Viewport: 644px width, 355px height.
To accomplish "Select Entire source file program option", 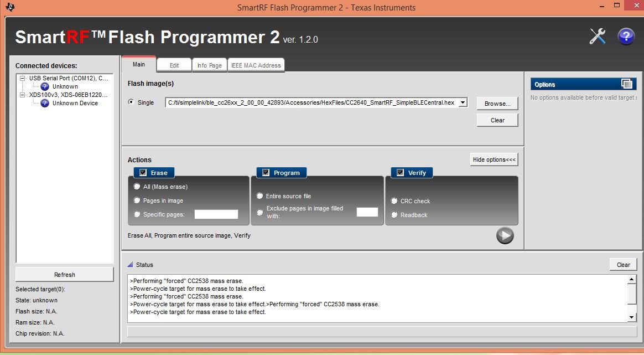I will pos(259,196).
